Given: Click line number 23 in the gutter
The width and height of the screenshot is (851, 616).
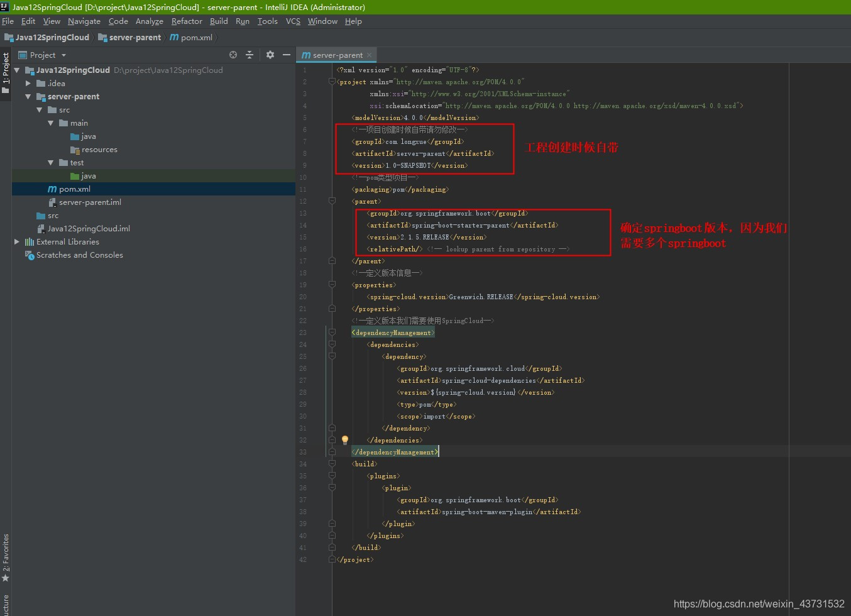Looking at the screenshot, I should [303, 333].
